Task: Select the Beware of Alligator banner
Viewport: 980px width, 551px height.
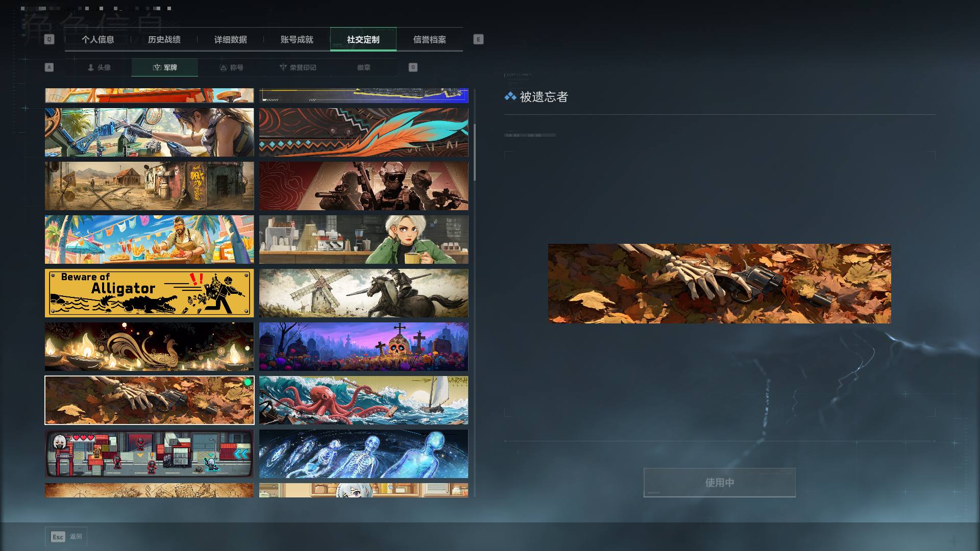Action: (149, 293)
